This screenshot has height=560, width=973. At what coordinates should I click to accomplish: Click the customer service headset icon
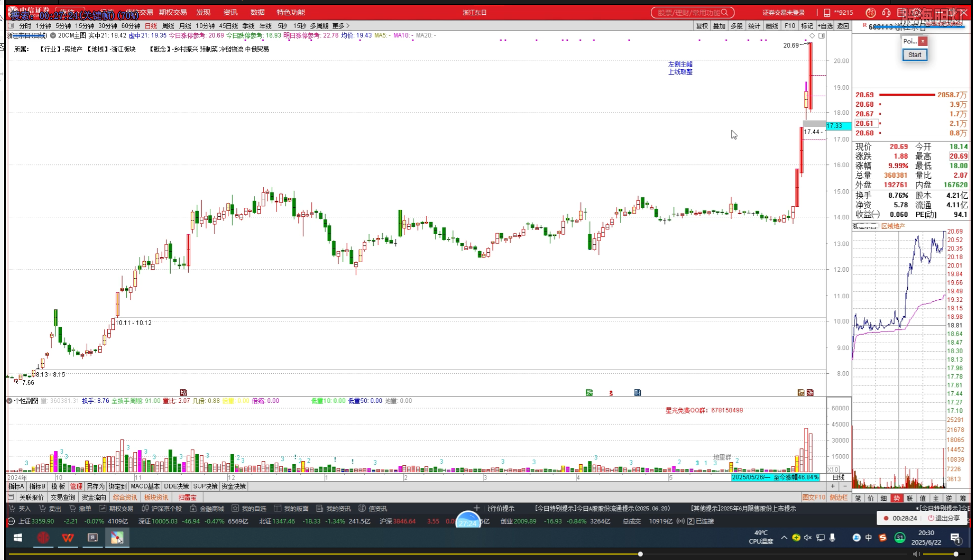(x=886, y=12)
